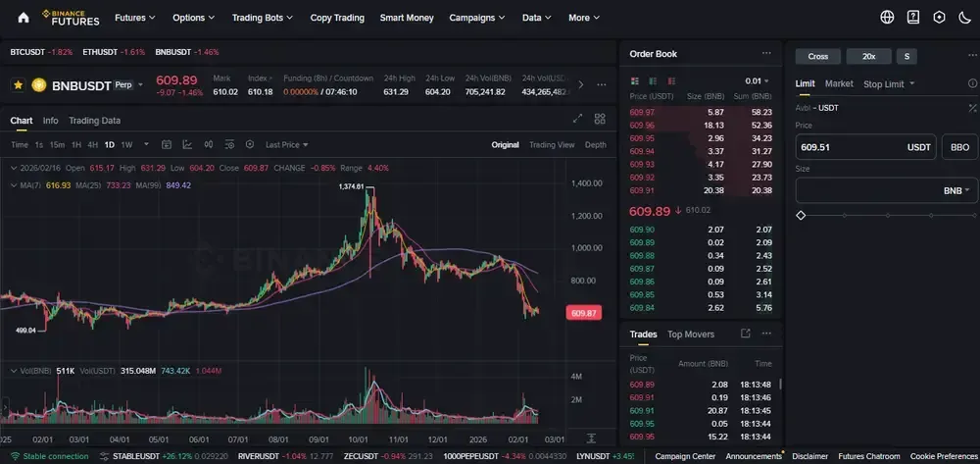Viewport: 980px width, 464px height.
Task: Click the 609.51 price input field
Action: click(865, 147)
